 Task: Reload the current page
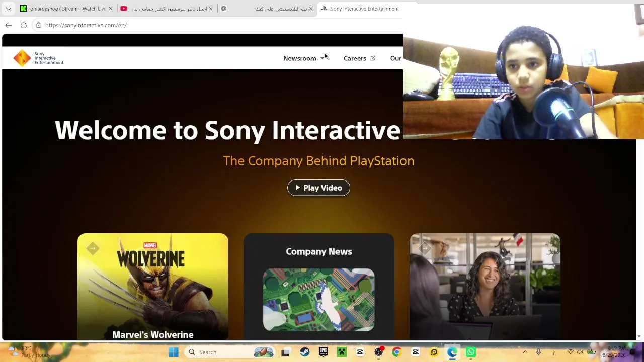point(24,25)
